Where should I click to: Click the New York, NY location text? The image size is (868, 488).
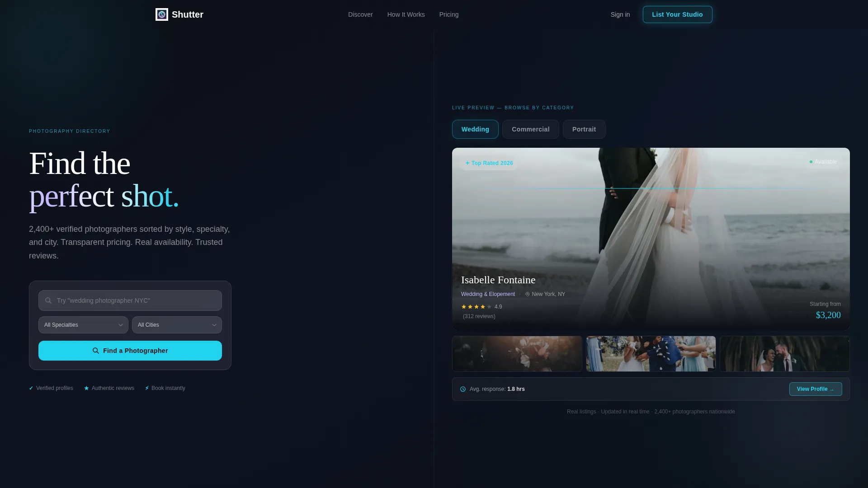(548, 294)
